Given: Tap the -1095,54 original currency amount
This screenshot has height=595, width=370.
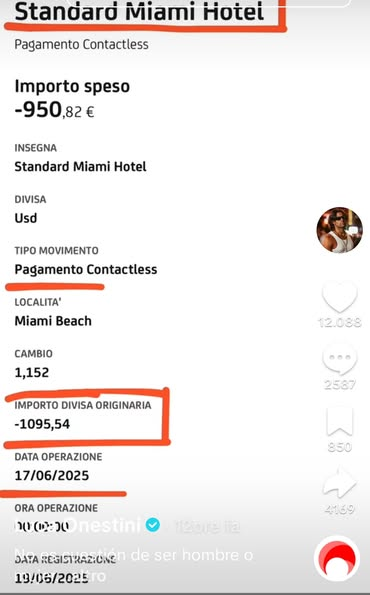Looking at the screenshot, I should (x=42, y=424).
